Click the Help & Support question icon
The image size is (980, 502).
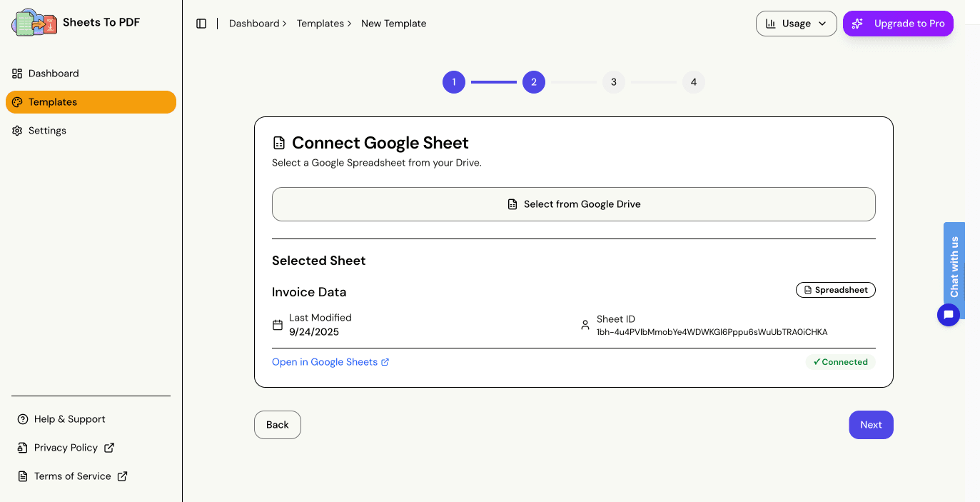[x=23, y=419]
